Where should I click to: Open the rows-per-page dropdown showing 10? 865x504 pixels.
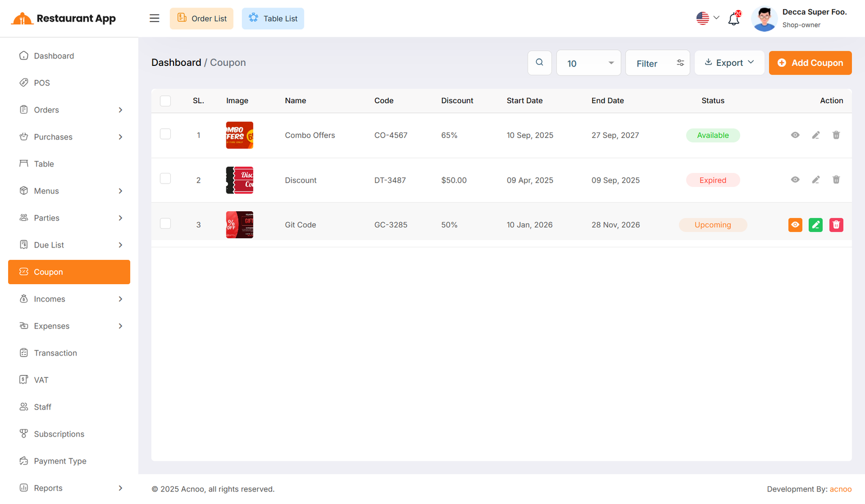[588, 63]
